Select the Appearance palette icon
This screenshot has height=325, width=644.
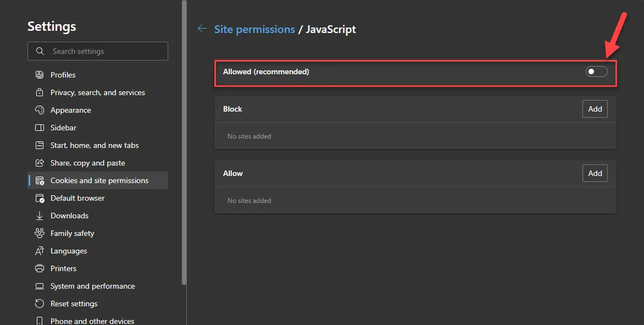tap(40, 110)
